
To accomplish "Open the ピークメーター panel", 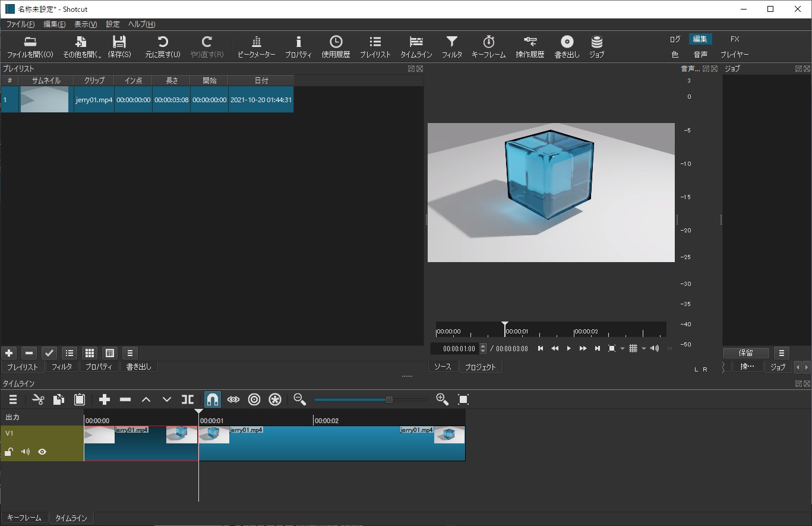I will (x=257, y=47).
